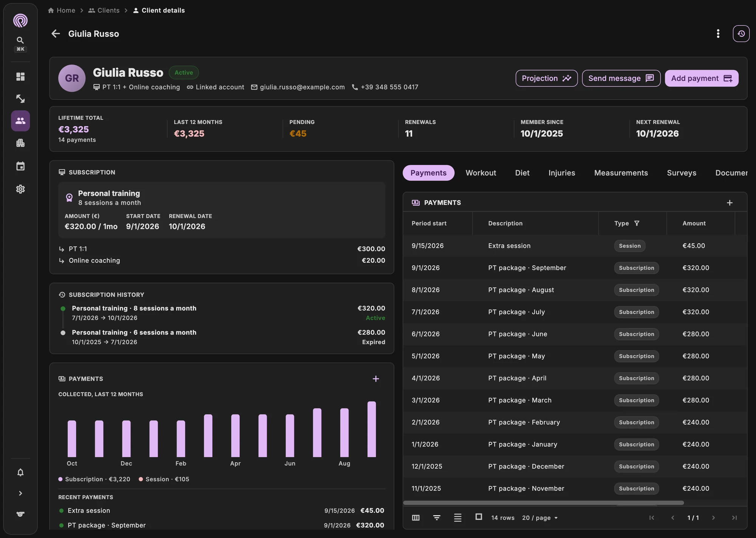Click the app logo at top of sidebar

coord(20,20)
